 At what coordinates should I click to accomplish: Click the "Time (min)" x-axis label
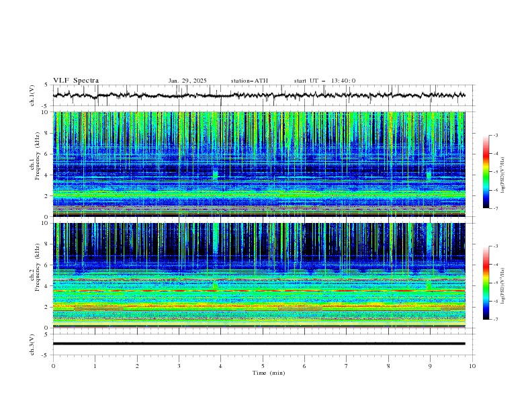(x=269, y=373)
